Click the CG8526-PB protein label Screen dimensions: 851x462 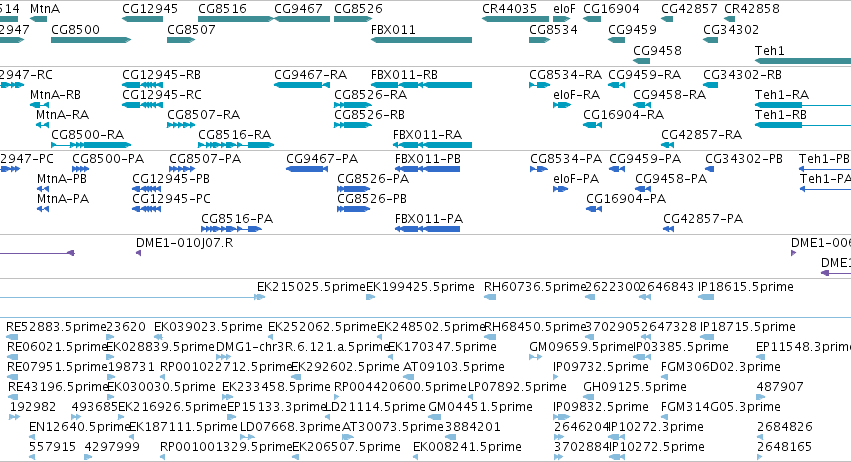[372, 199]
